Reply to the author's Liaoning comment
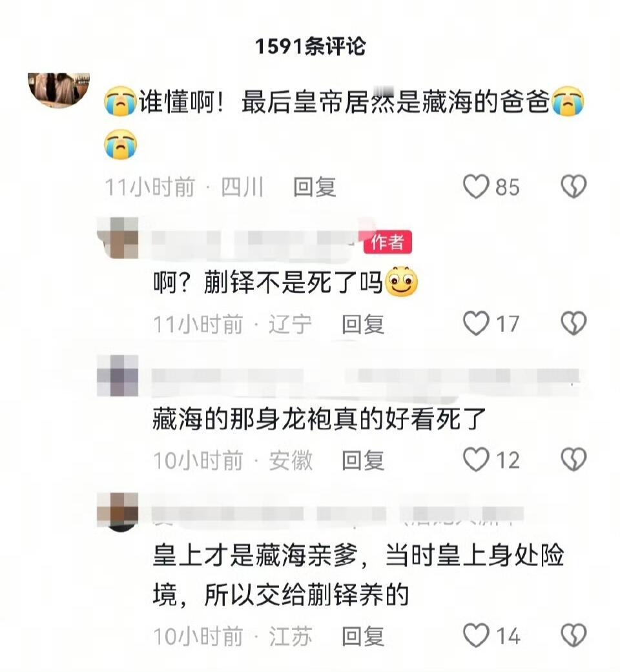620x672 pixels. tap(363, 324)
